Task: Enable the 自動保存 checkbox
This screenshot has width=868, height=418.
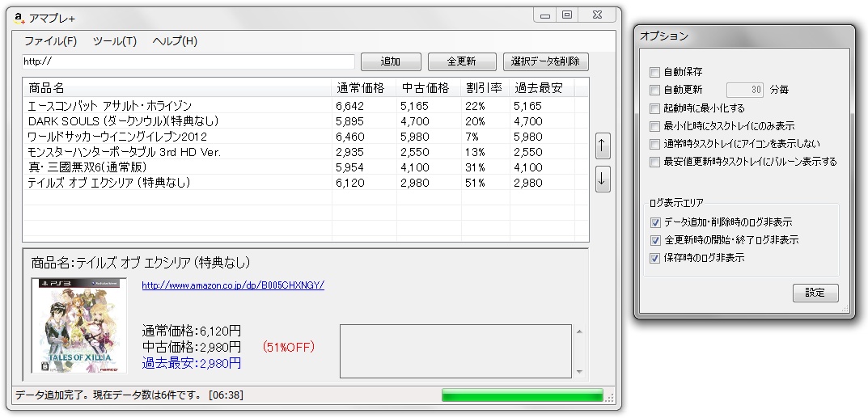Action: [x=655, y=72]
